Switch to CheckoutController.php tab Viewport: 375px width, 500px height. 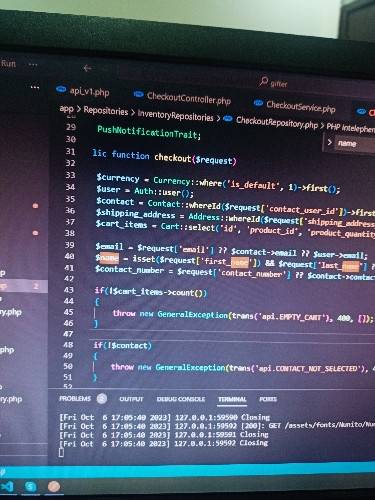point(182,98)
